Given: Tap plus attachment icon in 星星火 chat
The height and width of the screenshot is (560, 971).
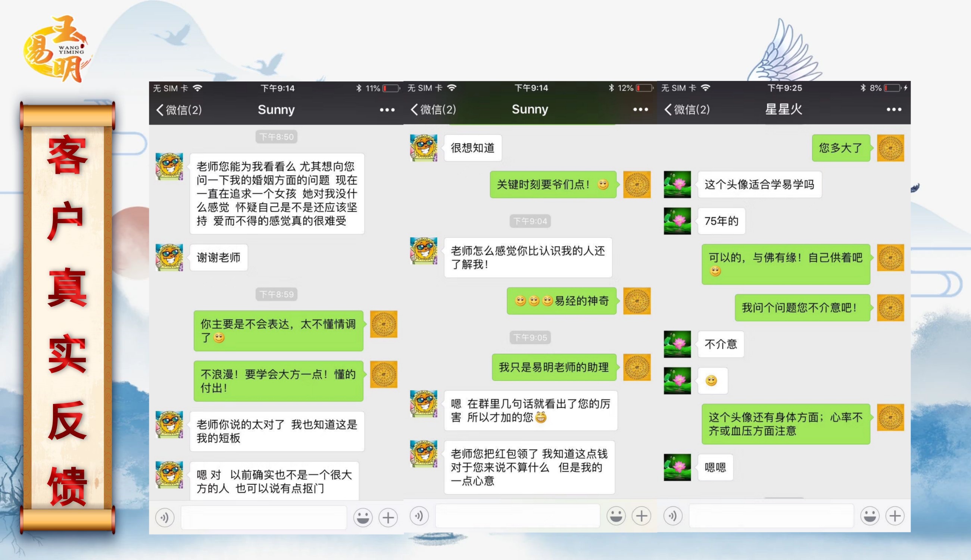Looking at the screenshot, I should (x=895, y=516).
